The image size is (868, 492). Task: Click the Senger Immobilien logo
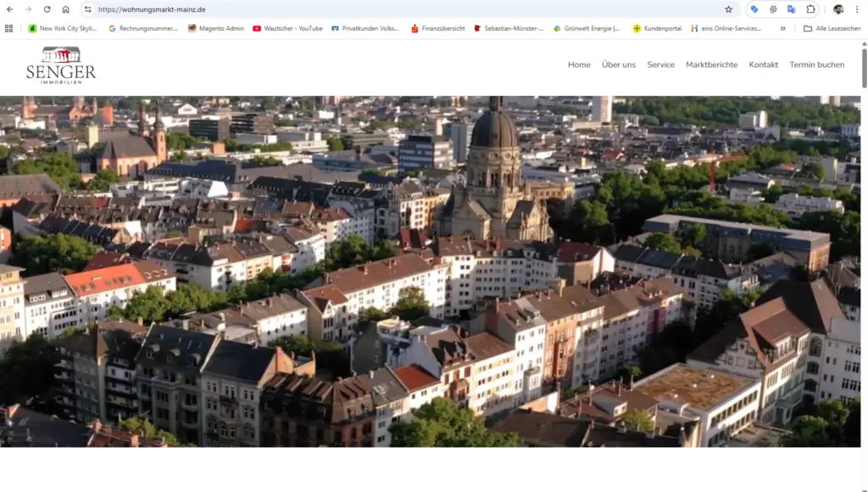pyautogui.click(x=61, y=64)
